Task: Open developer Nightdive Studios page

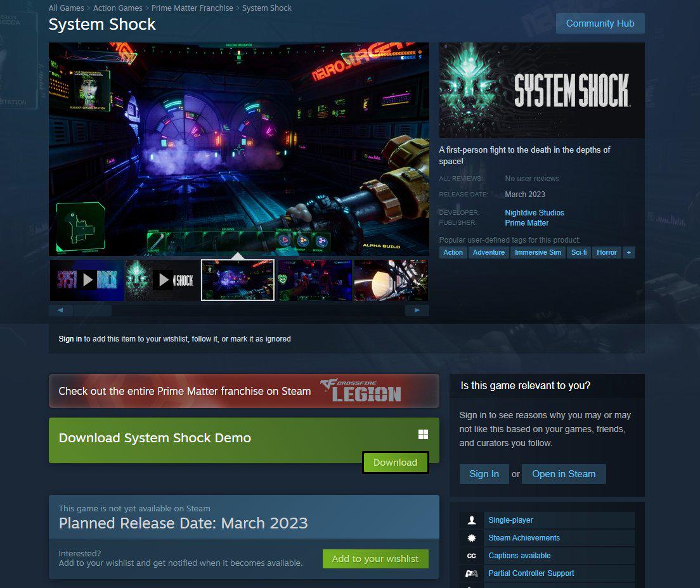Action: pos(535,213)
